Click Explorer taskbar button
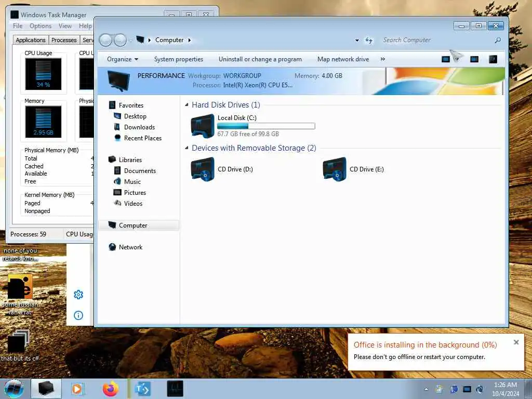532x399 pixels. point(46,389)
